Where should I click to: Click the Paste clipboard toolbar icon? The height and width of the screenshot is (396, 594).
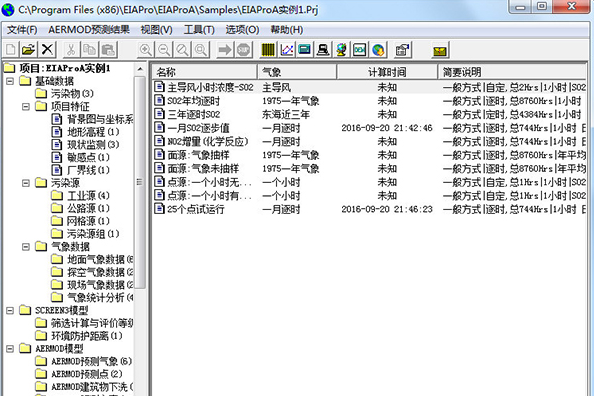[x=108, y=50]
